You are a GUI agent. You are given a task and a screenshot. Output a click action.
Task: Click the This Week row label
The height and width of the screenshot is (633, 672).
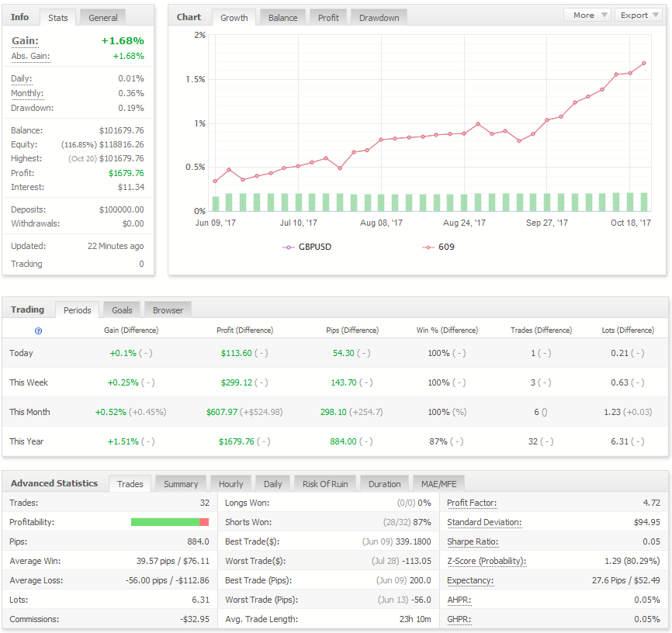click(x=29, y=382)
